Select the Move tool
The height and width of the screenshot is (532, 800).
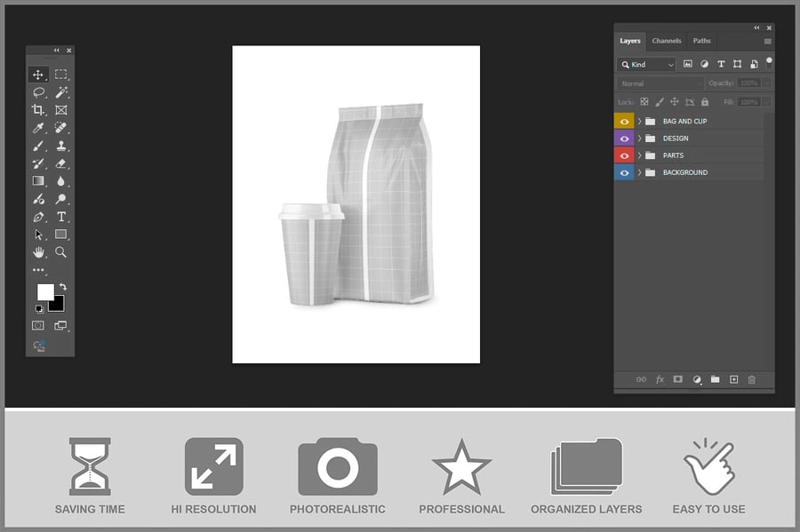(x=38, y=75)
